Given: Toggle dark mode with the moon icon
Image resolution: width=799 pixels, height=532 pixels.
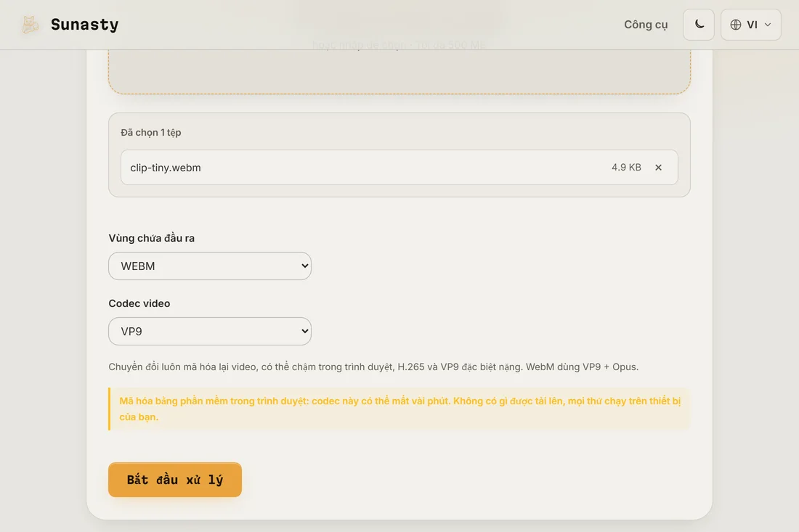Looking at the screenshot, I should coord(699,25).
